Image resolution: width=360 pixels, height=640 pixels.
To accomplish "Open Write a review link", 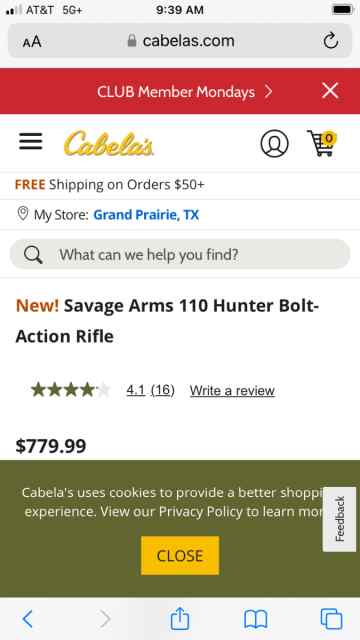I will click(x=232, y=391).
